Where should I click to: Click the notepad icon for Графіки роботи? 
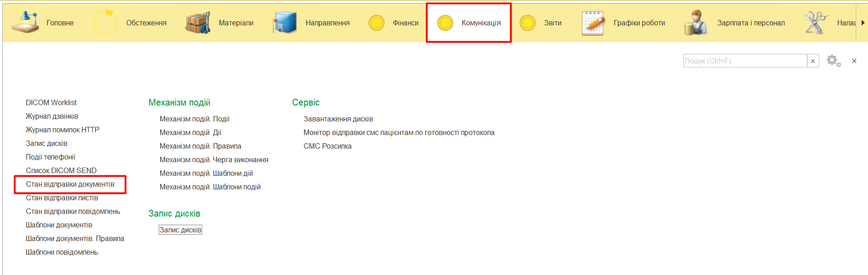coord(593,23)
